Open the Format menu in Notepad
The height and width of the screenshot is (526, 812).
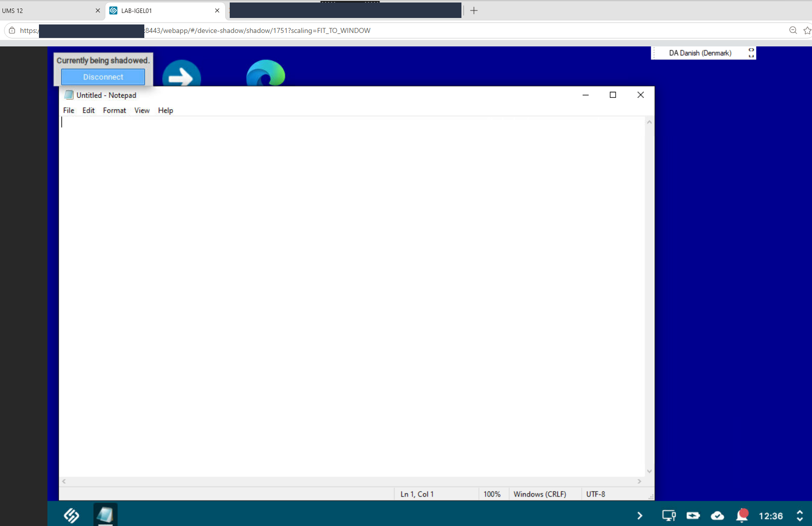[x=114, y=110]
